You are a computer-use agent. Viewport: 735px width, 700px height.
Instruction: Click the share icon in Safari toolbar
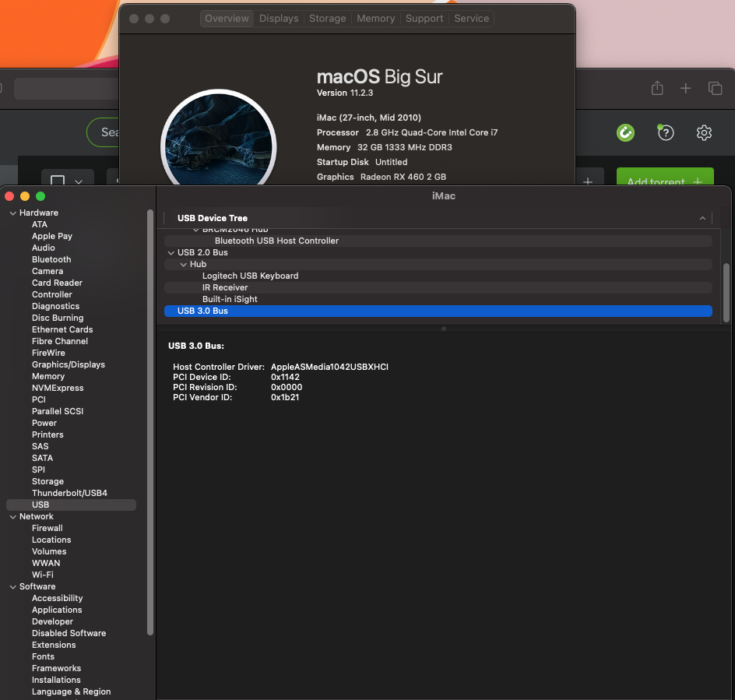(x=657, y=88)
